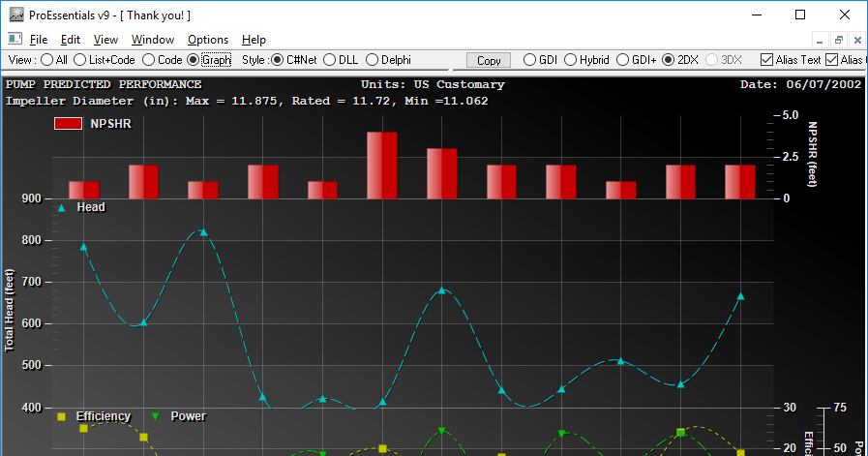Toggle the Alias Text checkbox

pos(767,60)
